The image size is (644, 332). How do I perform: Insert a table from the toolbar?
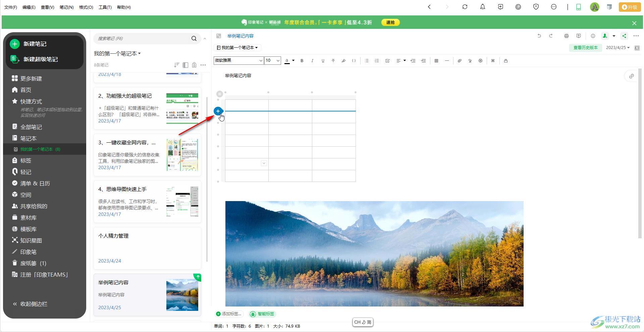point(436,61)
